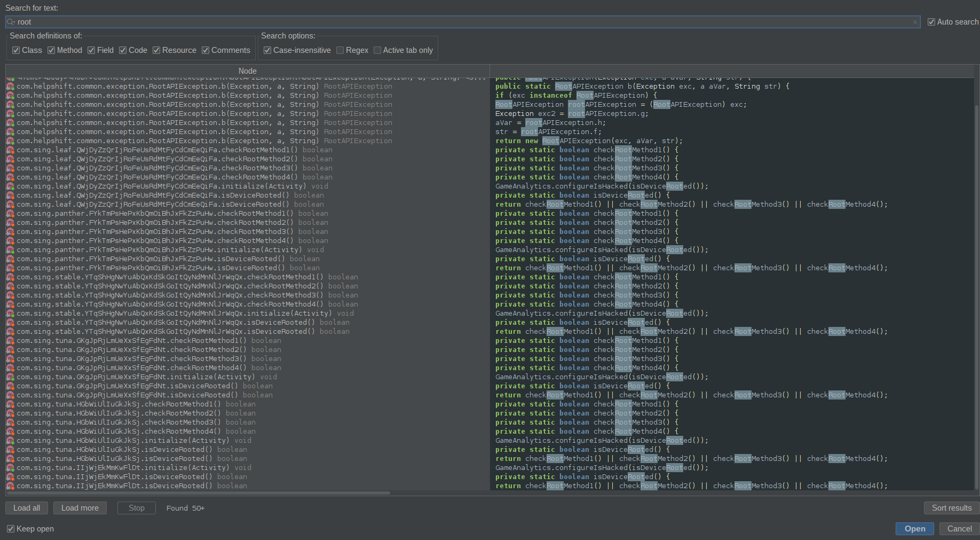Enable Active tab only option

pos(377,50)
